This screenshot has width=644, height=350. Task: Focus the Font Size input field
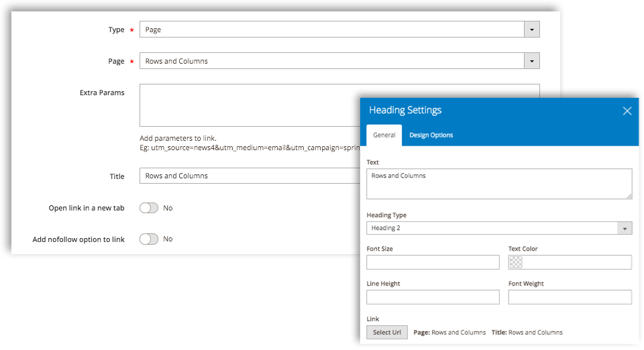tap(433, 262)
